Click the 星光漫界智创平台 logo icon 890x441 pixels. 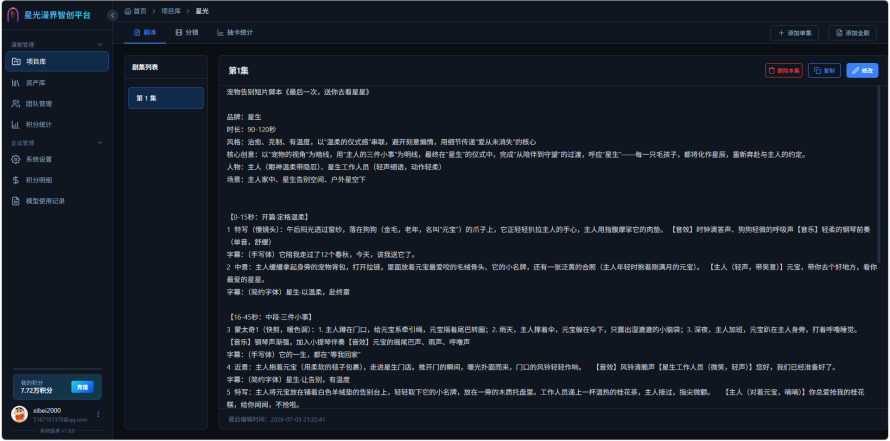click(12, 15)
